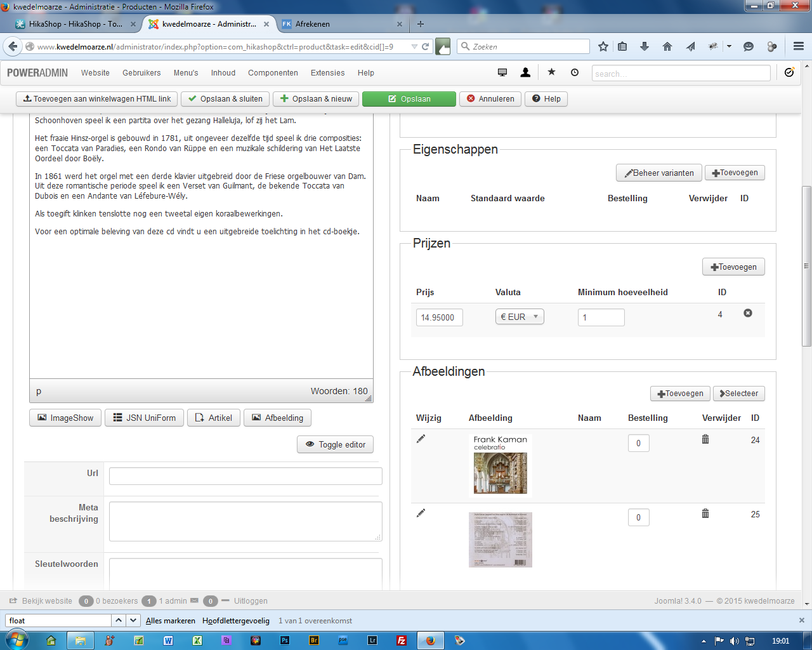This screenshot has height=650, width=812.
Task: Click Toevoegen in the Prijzen section
Action: click(733, 267)
